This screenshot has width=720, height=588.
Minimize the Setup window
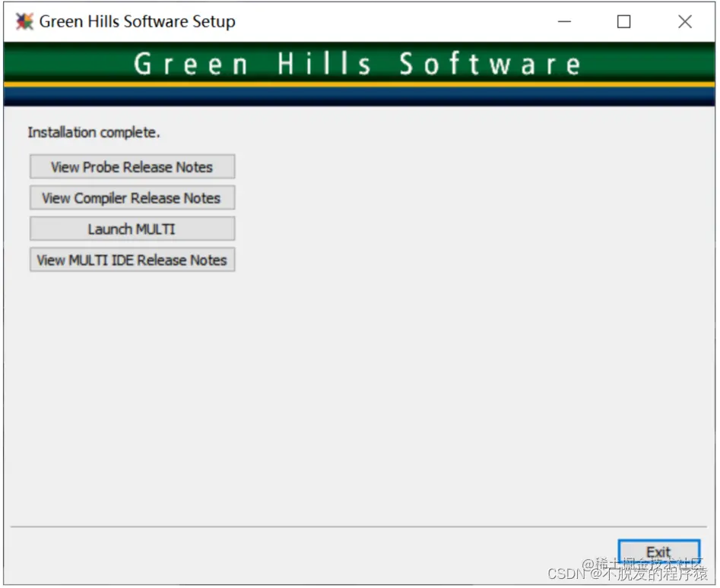[x=564, y=21]
